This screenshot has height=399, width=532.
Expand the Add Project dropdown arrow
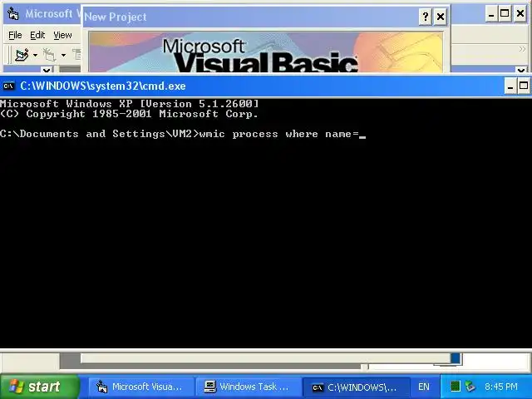tap(35, 55)
